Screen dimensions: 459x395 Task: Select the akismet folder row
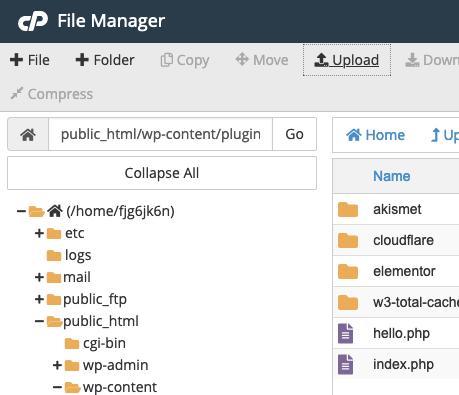pos(396,209)
